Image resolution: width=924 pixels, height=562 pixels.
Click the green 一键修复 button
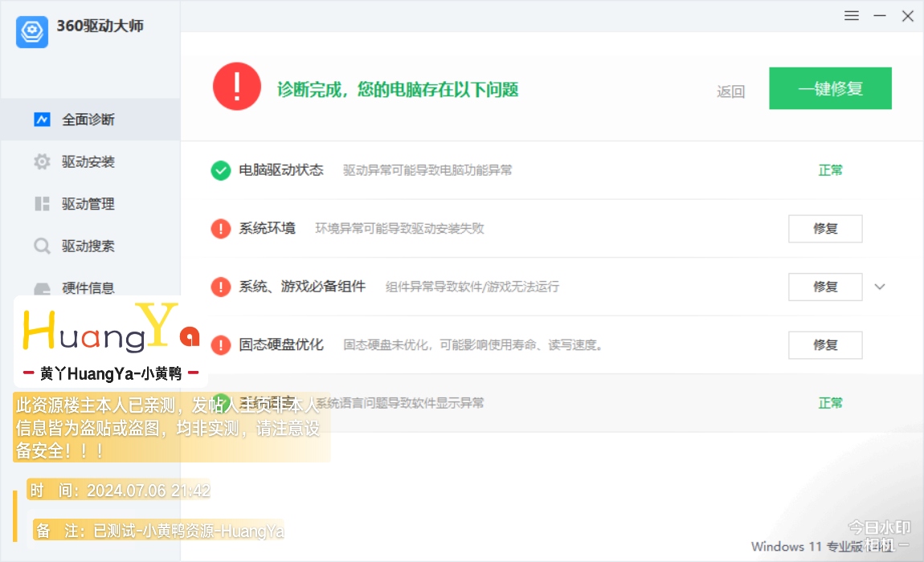click(x=830, y=88)
